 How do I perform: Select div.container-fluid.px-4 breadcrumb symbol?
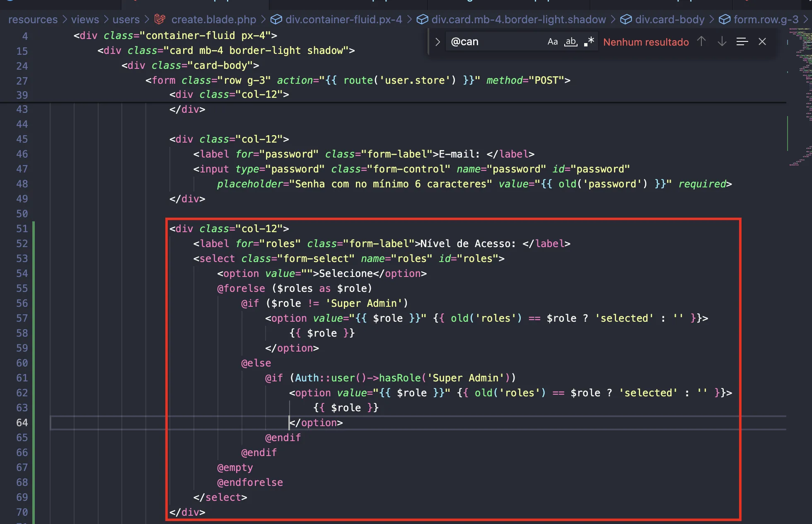click(343, 19)
